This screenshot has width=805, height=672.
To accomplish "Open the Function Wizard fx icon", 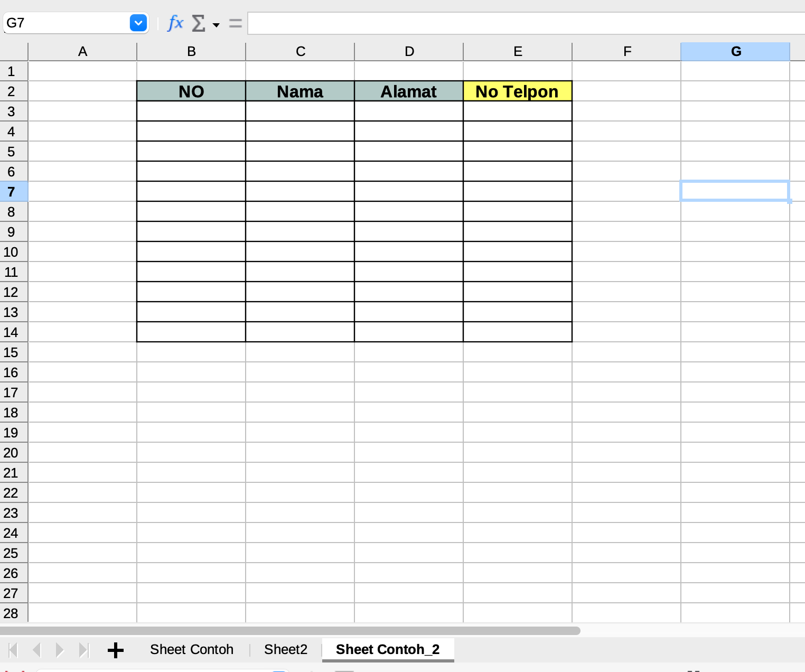I will pyautogui.click(x=175, y=23).
